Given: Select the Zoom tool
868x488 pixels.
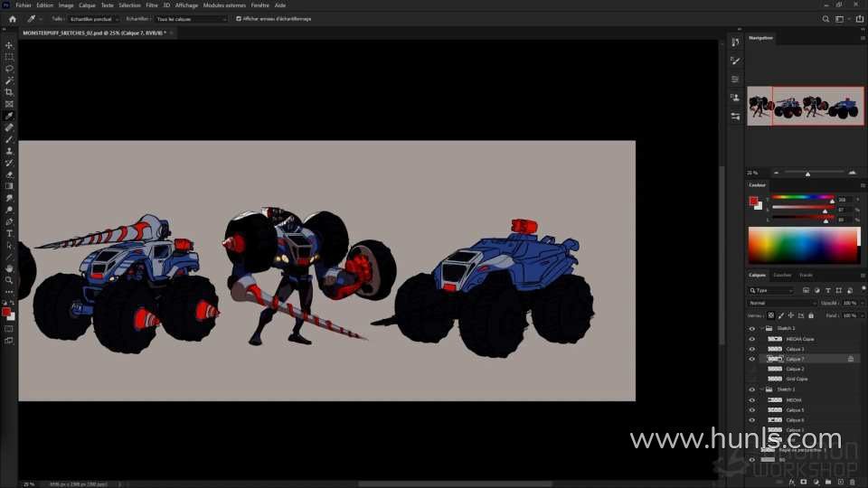Looking at the screenshot, I should click(9, 280).
